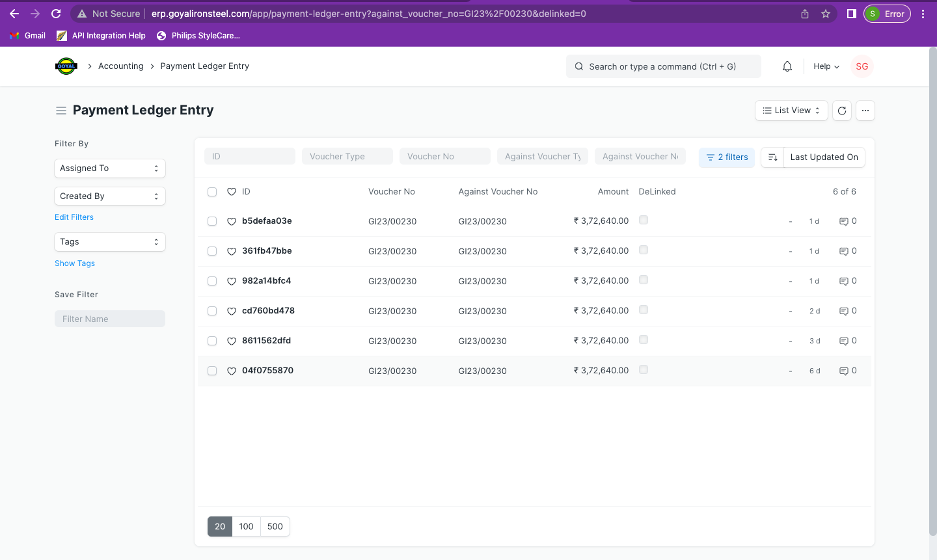Click the sidebar toggle beside the page title
This screenshot has height=560, width=937.
[x=61, y=110]
